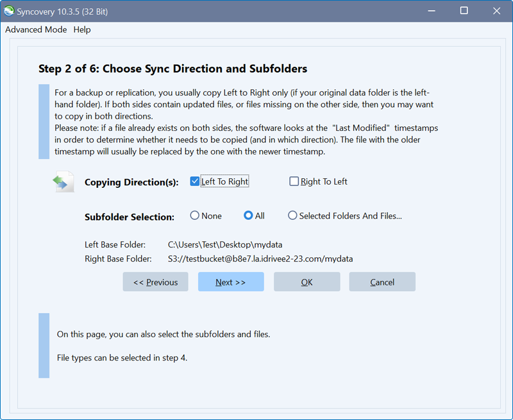Close the Syncovery window
513x420 pixels.
(496, 11)
